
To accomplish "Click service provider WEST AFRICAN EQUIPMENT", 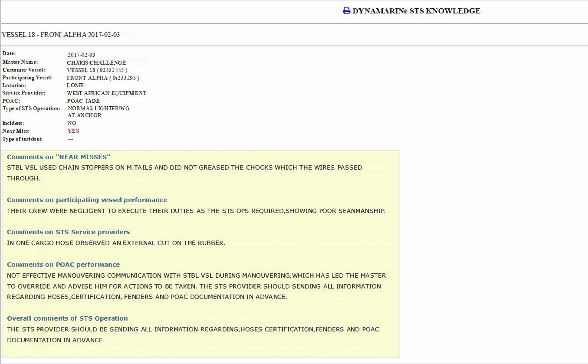I will tap(106, 93).
